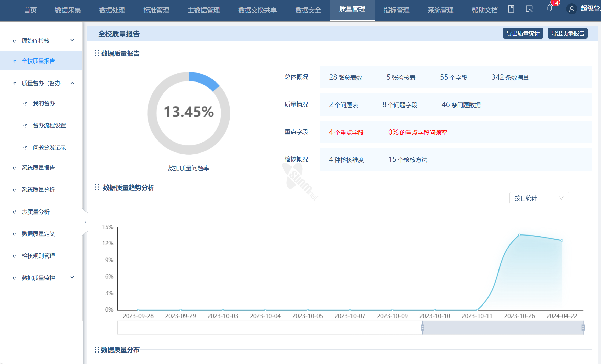Open 督办流程设置 in the sidebar

(x=49, y=125)
